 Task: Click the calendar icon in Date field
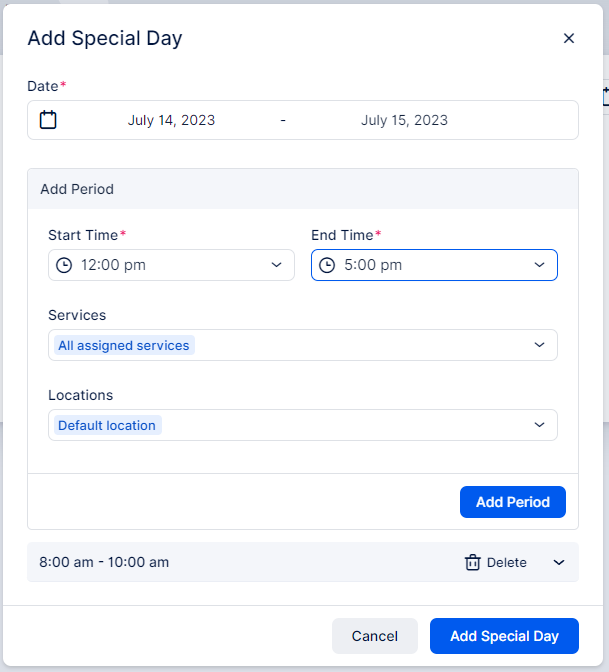click(48, 120)
